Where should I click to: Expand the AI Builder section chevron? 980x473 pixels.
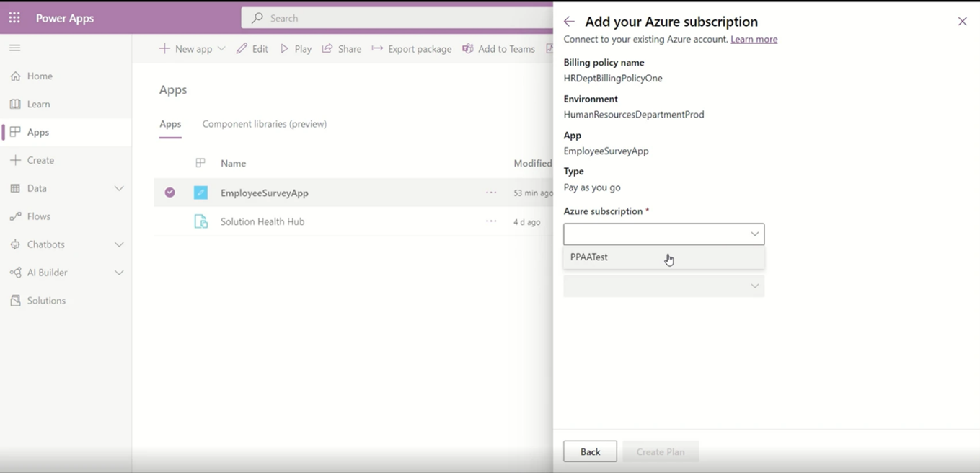118,273
